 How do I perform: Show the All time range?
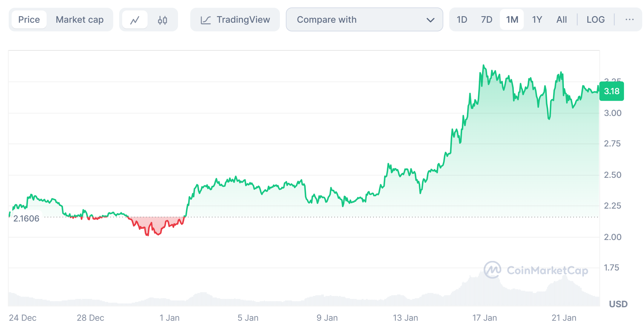click(562, 20)
